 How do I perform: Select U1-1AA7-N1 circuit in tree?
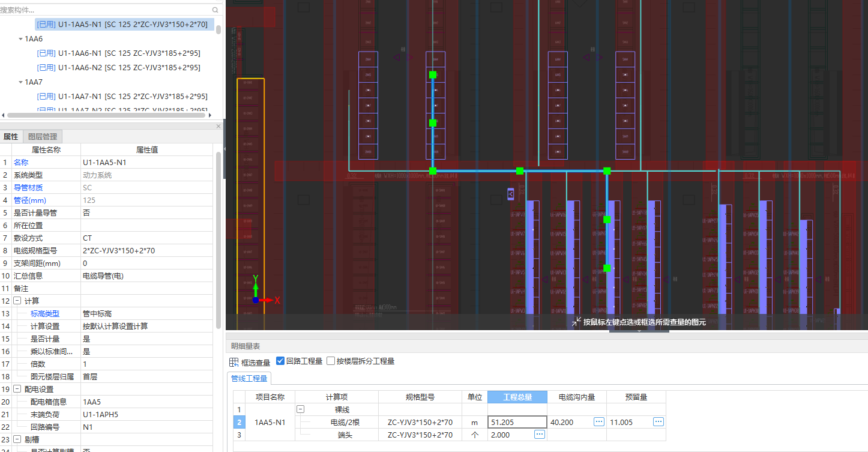(122, 97)
